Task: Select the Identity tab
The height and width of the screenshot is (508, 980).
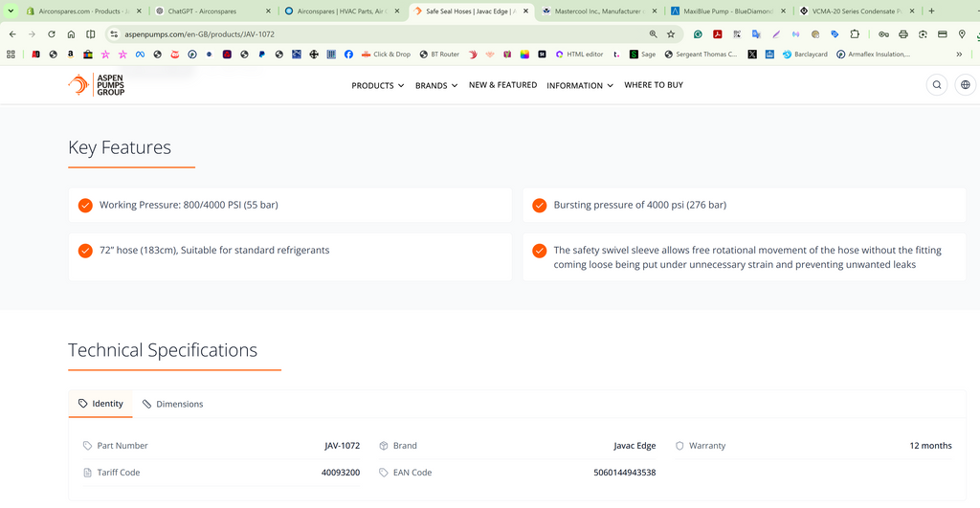Action: point(100,404)
